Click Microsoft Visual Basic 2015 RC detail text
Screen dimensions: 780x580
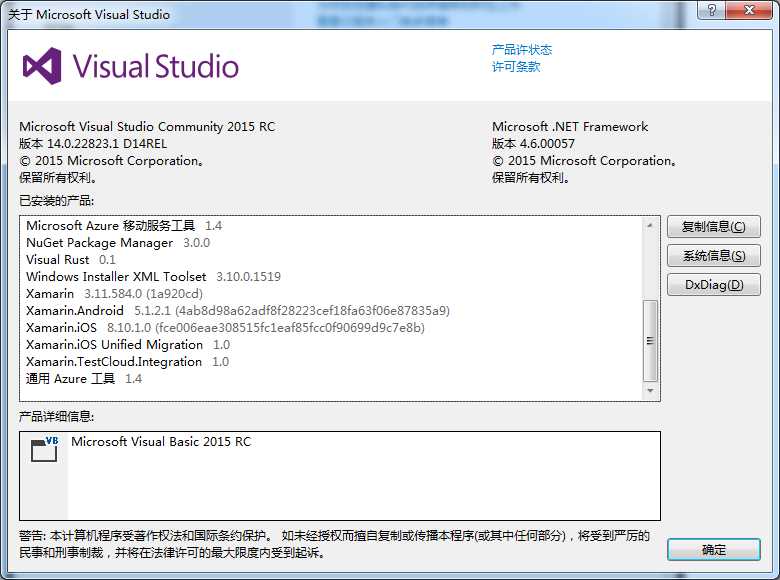(161, 442)
